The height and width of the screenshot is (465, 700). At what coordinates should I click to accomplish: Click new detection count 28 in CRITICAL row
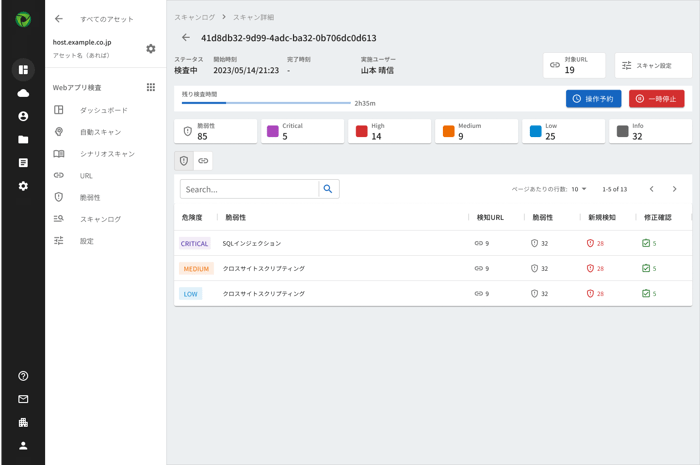(x=595, y=243)
